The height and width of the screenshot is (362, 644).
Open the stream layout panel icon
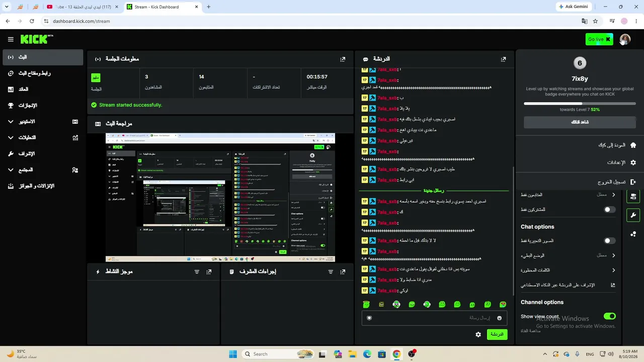[x=633, y=196]
